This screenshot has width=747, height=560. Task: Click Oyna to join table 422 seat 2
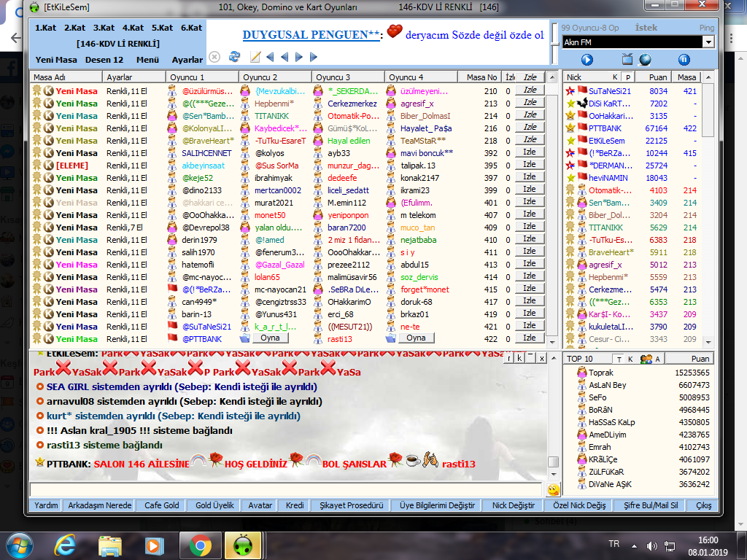click(270, 338)
